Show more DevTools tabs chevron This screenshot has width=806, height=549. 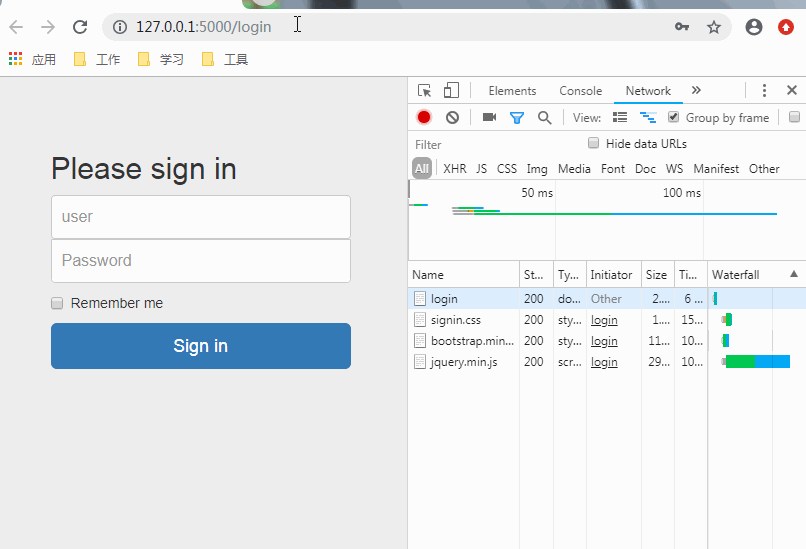click(x=696, y=90)
